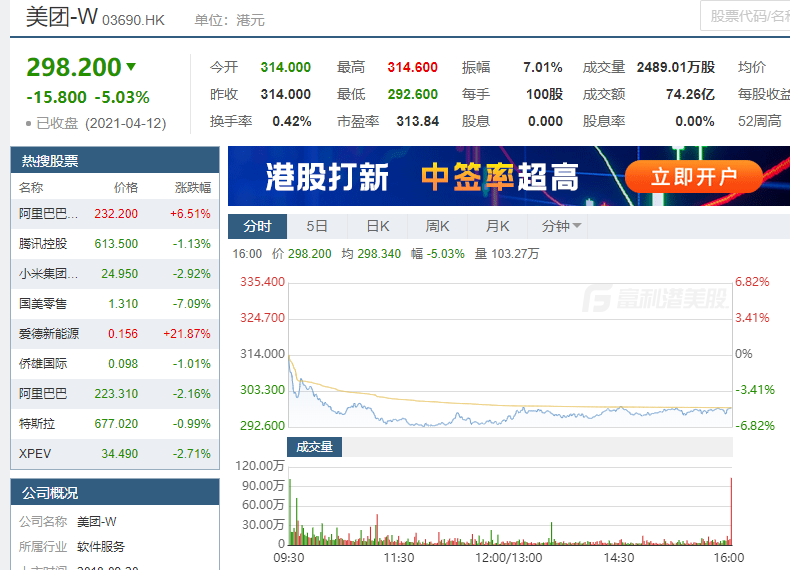Image resolution: width=790 pixels, height=570 pixels.
Task: Click the 最低 value 292.600
Action: pos(413,94)
